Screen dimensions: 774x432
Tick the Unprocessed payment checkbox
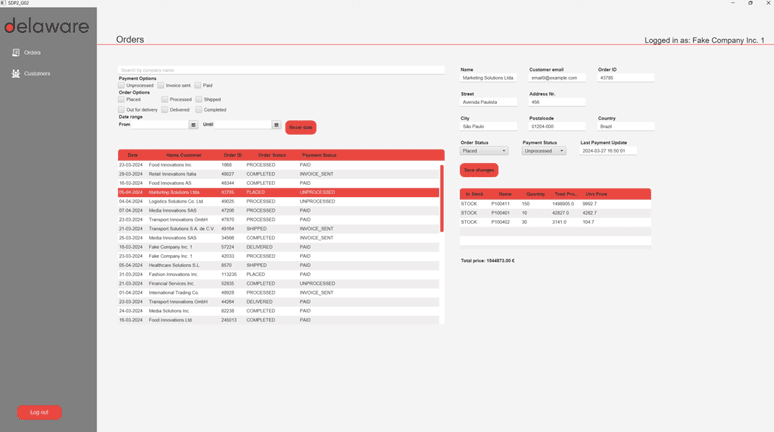(121, 85)
